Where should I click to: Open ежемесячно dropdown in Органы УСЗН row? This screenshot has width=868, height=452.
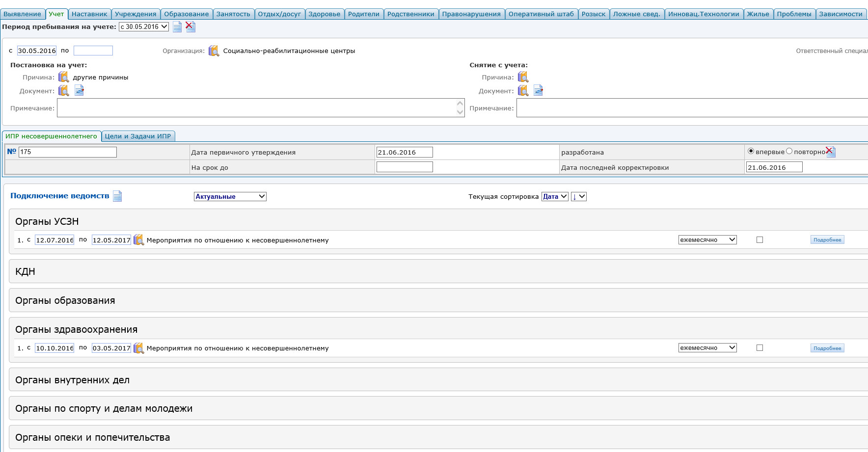click(707, 239)
